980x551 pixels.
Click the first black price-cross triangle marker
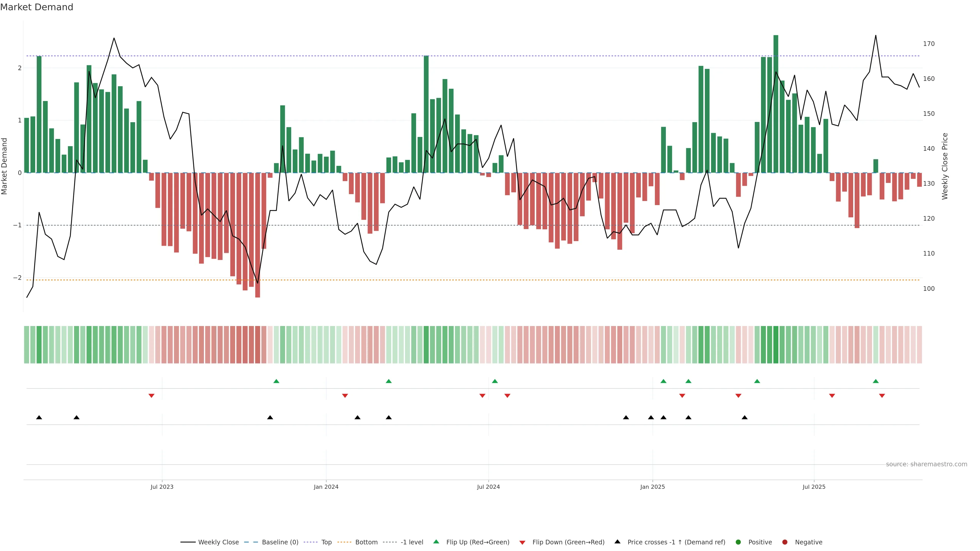(x=39, y=418)
